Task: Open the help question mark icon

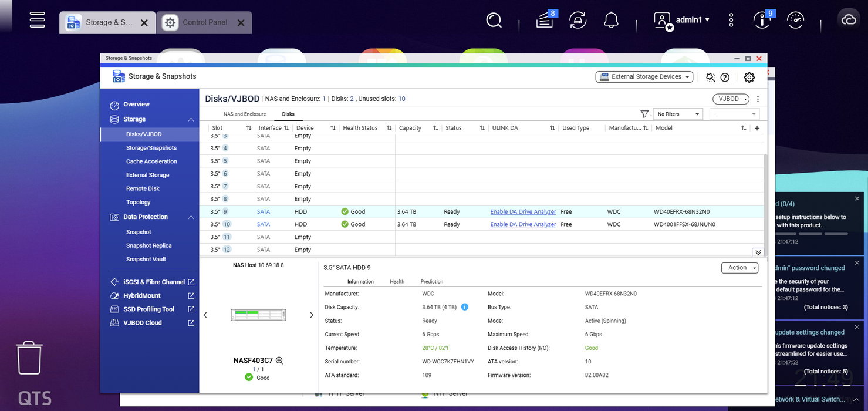Action: (725, 77)
